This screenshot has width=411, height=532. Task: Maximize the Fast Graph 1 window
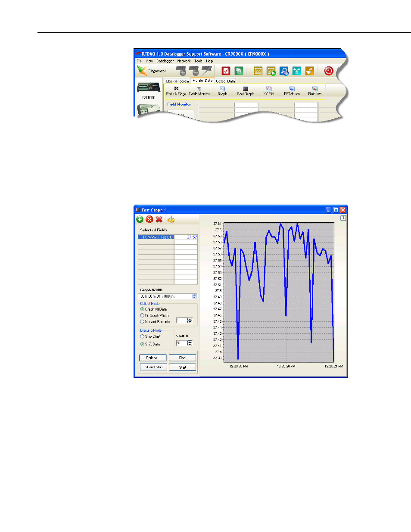336,210
